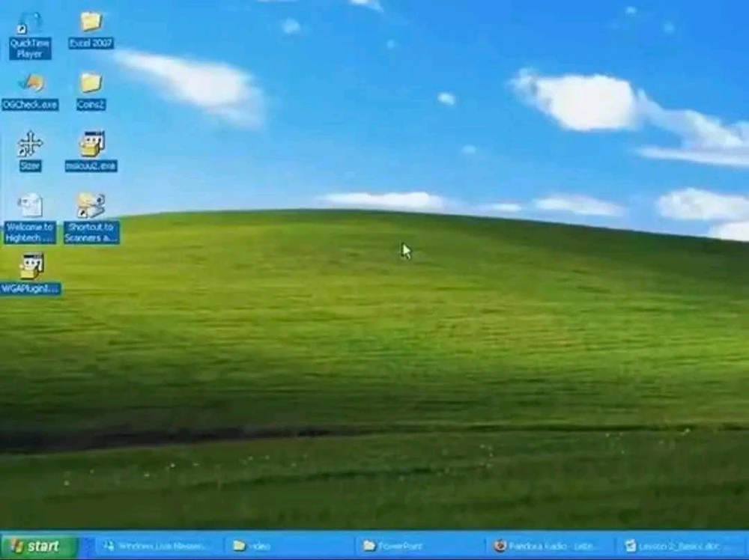Select the Welcome to Hightech document icon
The width and height of the screenshot is (749, 560).
[x=30, y=205]
